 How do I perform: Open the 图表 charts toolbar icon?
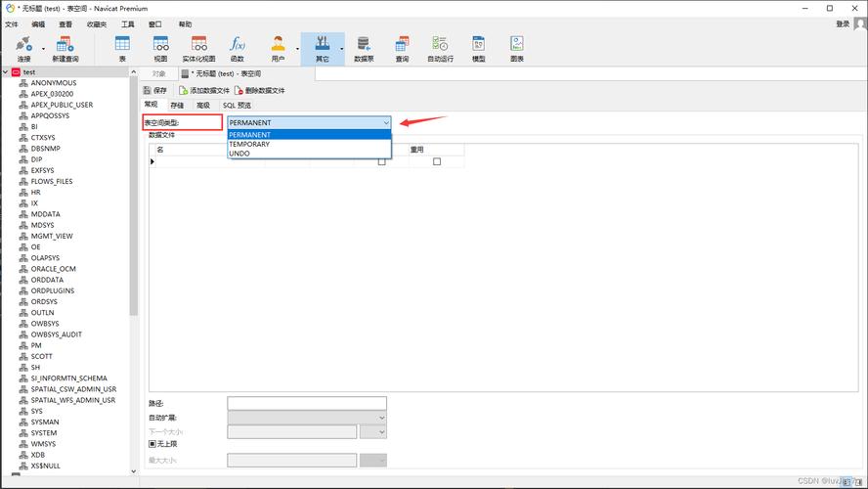pos(516,43)
